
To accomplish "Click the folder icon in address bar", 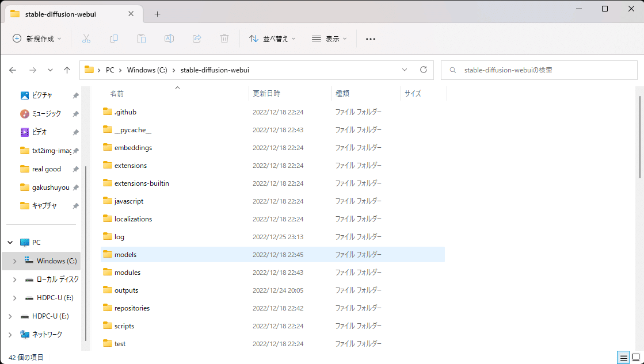I will pos(89,70).
